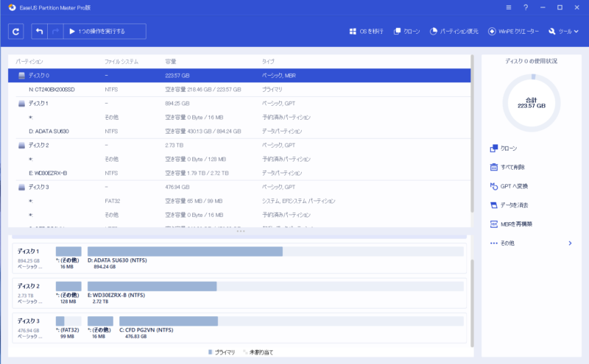Click ディスク 2 label in disk map
Viewport: 589px width, 364px height.
coord(28,286)
